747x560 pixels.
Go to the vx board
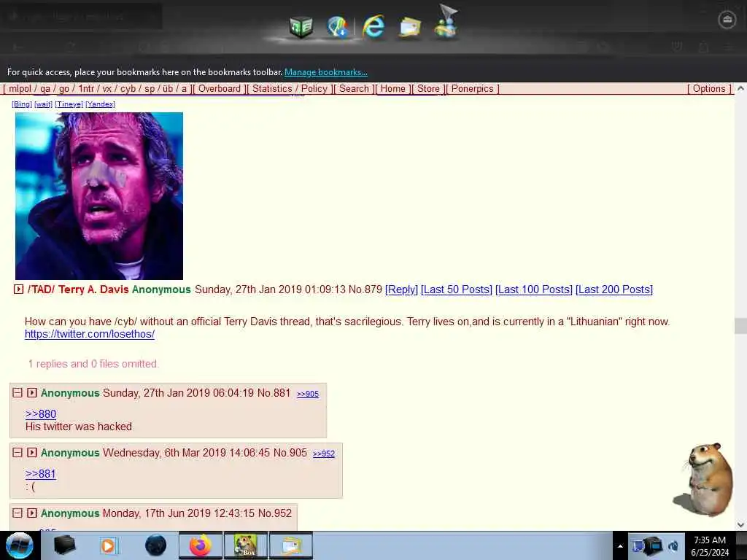(107, 88)
